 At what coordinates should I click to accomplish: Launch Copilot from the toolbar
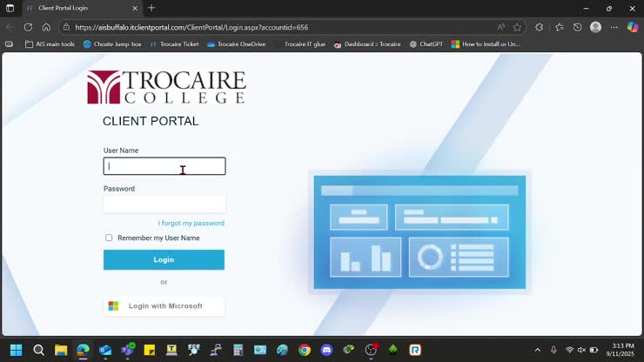[x=633, y=28]
